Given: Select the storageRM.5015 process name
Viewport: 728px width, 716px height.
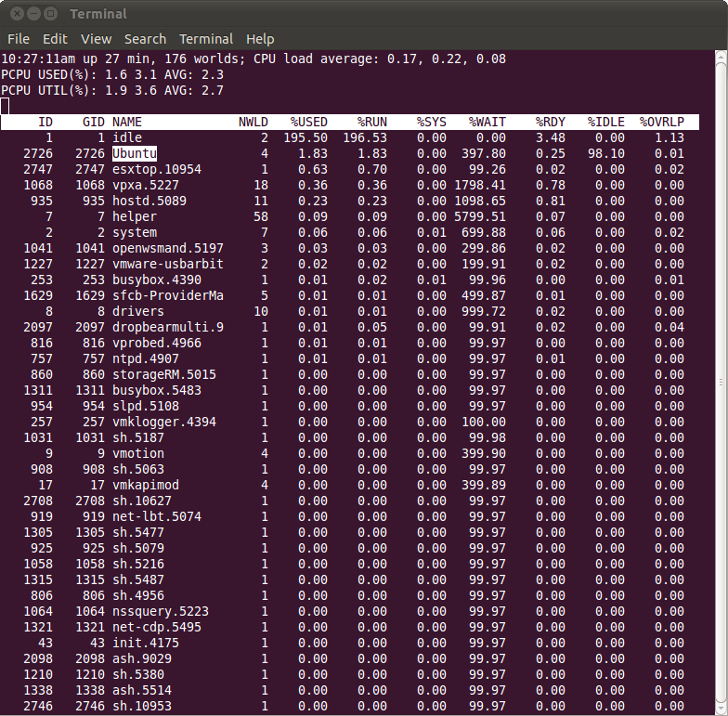Looking at the screenshot, I should pos(164,375).
